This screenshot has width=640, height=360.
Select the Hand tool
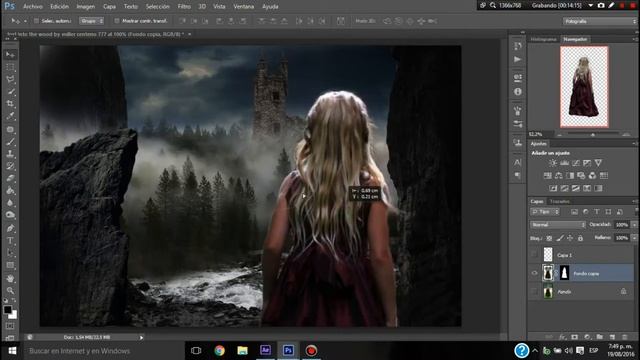click(11, 278)
